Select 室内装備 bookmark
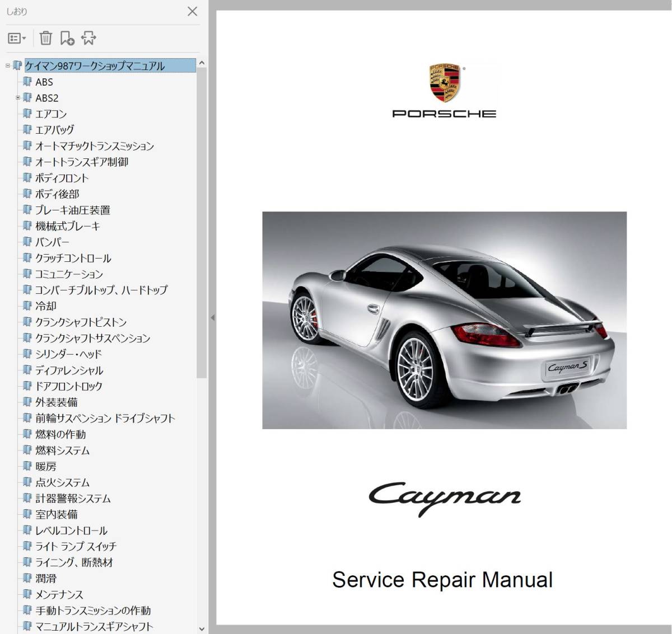Screen dimensions: 672x634 click(x=57, y=515)
